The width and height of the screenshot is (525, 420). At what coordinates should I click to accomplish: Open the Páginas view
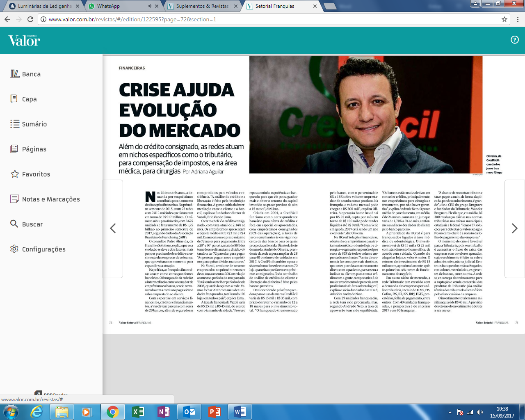pos(28,149)
